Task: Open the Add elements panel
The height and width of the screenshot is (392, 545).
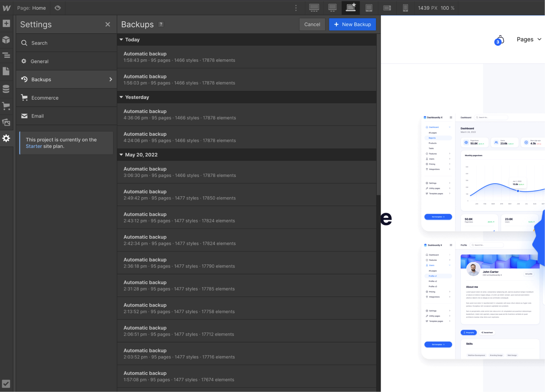Action: [x=6, y=24]
